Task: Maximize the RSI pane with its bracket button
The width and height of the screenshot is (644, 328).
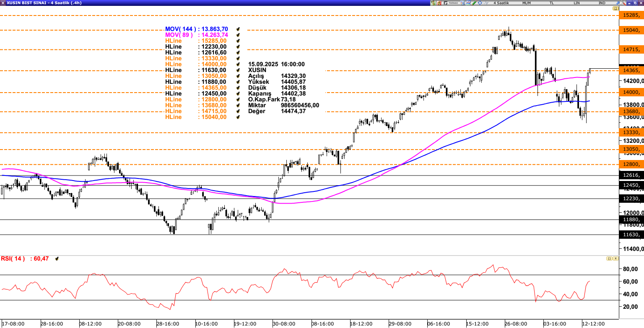Action: pyautogui.click(x=609, y=259)
